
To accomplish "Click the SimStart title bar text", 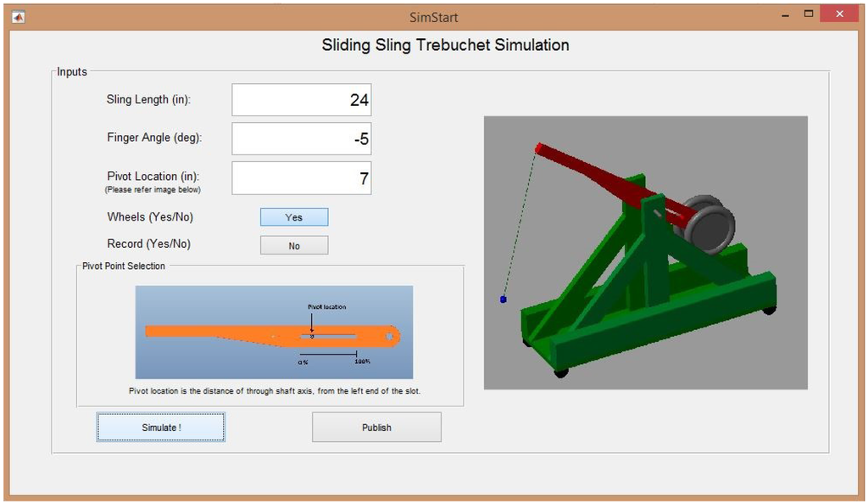I will point(433,17).
